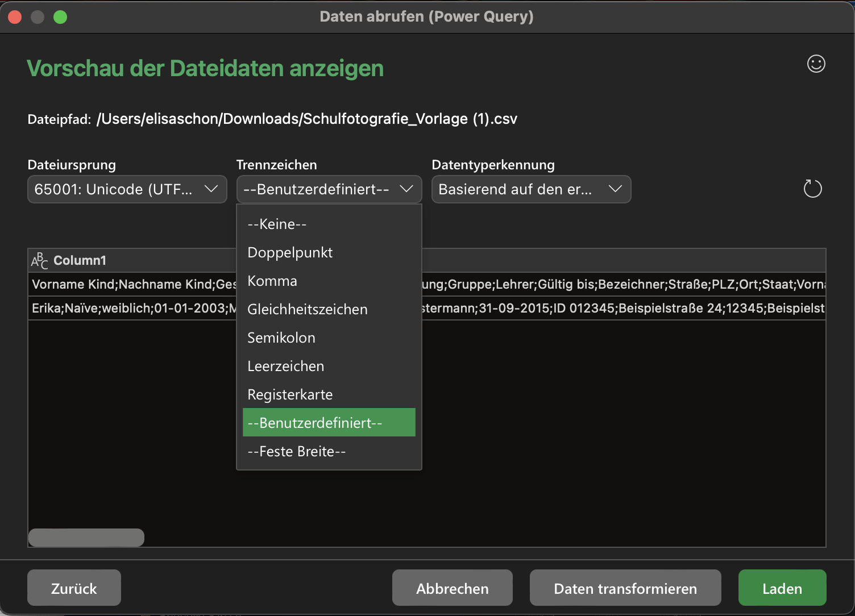Click the horizontal scrollbar of the preview

(x=86, y=538)
